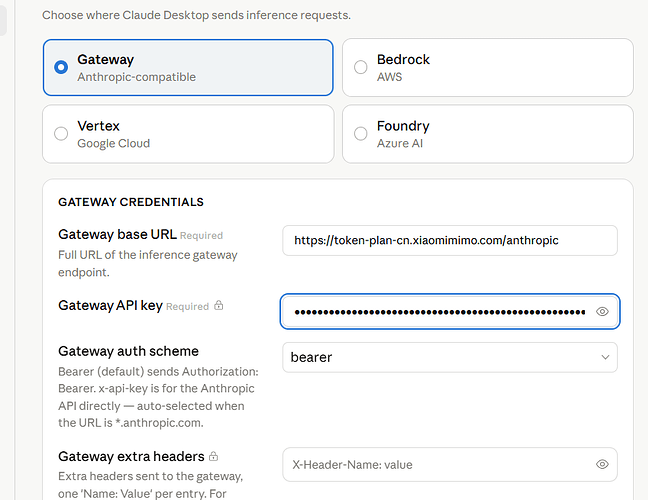Click the 'Google Cloud' subtitle
This screenshot has width=648, height=500.
[x=114, y=143]
